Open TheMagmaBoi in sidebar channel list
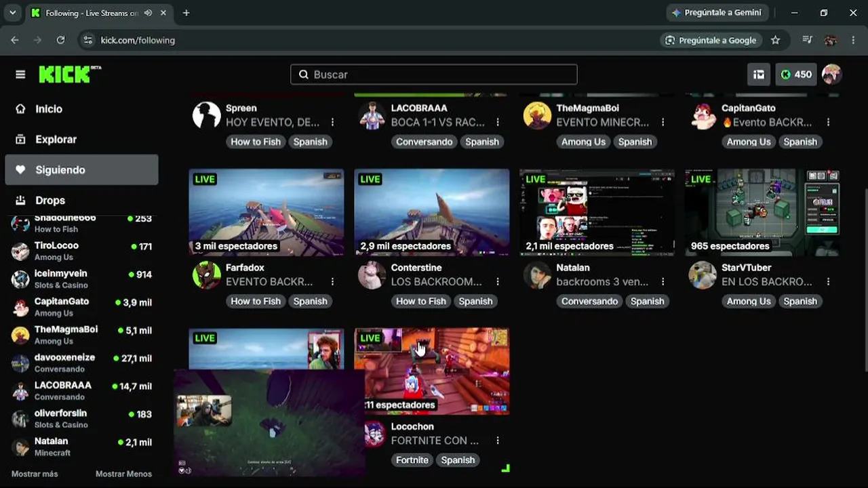 [x=81, y=335]
